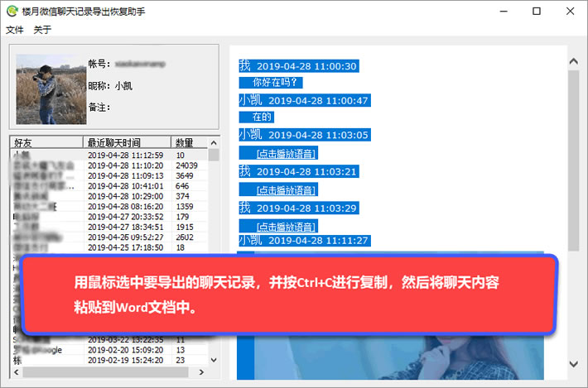Select friend row dated 2019-04-28 11:10:20
Image resolution: width=588 pixels, height=388 pixels.
pyautogui.click(x=108, y=165)
